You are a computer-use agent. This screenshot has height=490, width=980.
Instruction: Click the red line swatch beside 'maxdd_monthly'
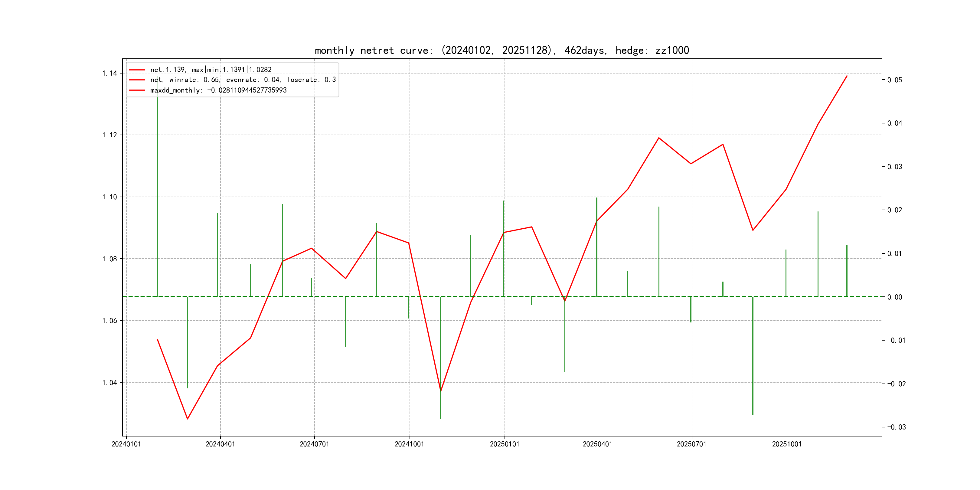137,90
